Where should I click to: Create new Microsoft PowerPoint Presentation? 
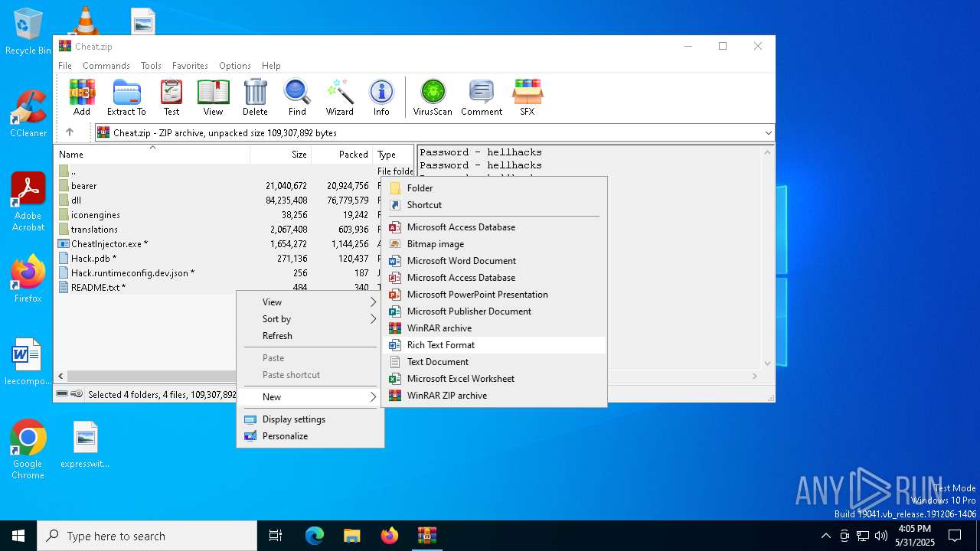point(494,295)
